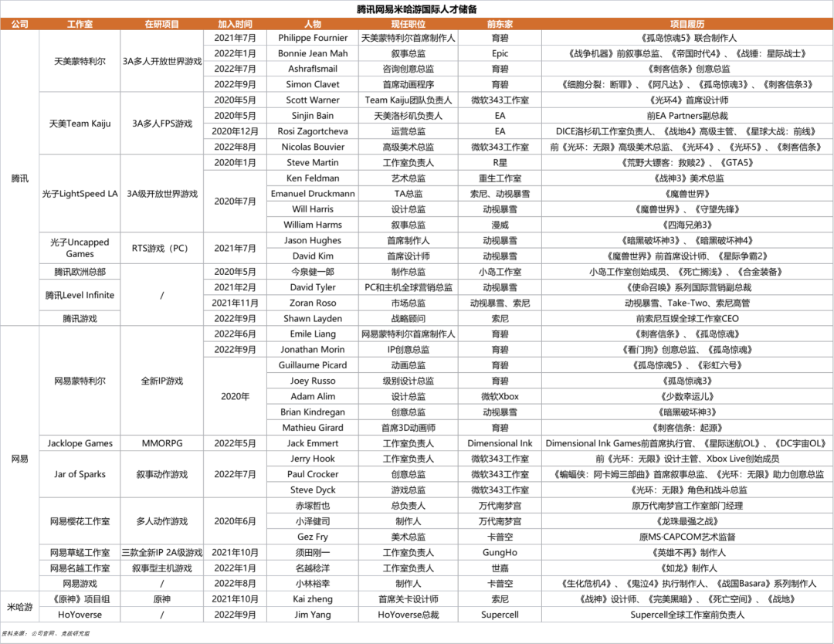
Task: Select the cell Steve Dyck
Action: click(313, 490)
